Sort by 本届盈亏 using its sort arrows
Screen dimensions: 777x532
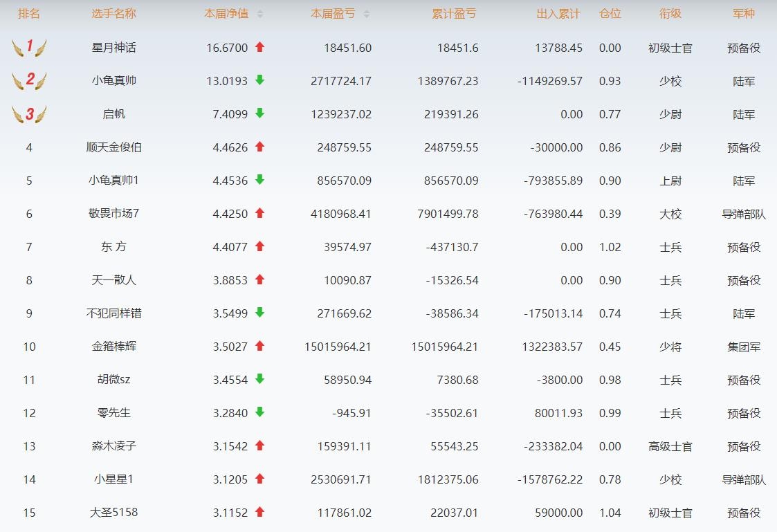point(366,14)
